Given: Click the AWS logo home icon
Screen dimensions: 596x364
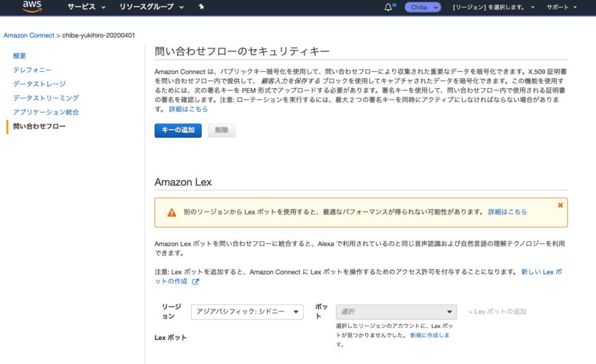Looking at the screenshot, I should pyautogui.click(x=32, y=6).
